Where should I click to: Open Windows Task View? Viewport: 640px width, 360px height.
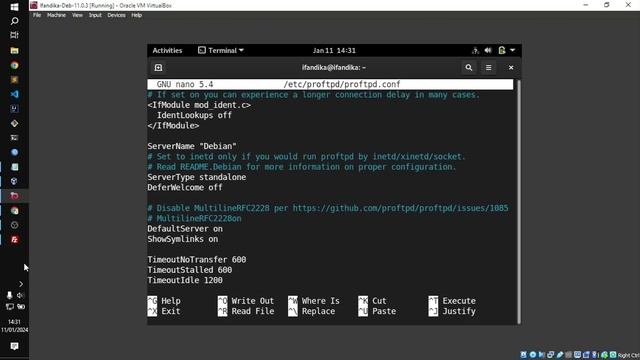[x=14, y=35]
